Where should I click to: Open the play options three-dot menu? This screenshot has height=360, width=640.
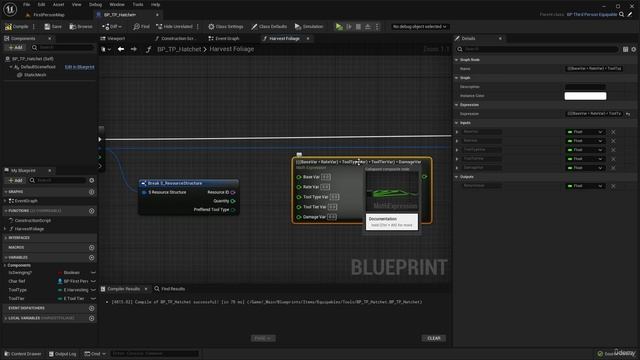pos(377,27)
